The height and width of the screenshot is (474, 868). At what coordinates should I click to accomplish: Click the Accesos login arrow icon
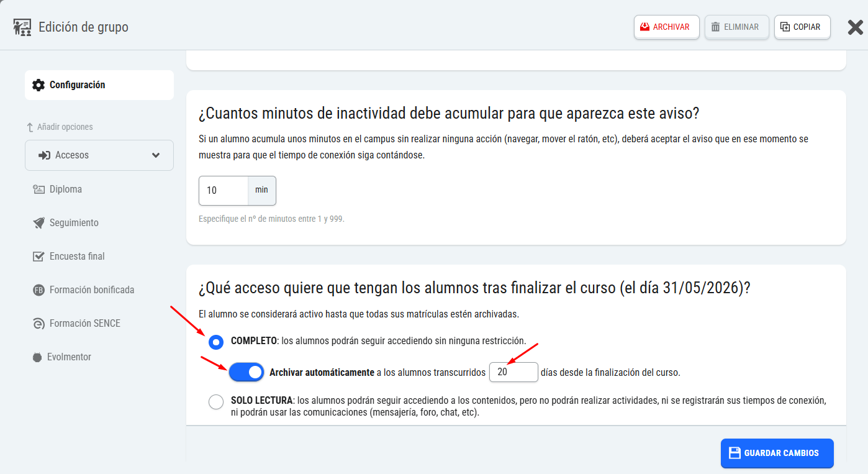(44, 155)
